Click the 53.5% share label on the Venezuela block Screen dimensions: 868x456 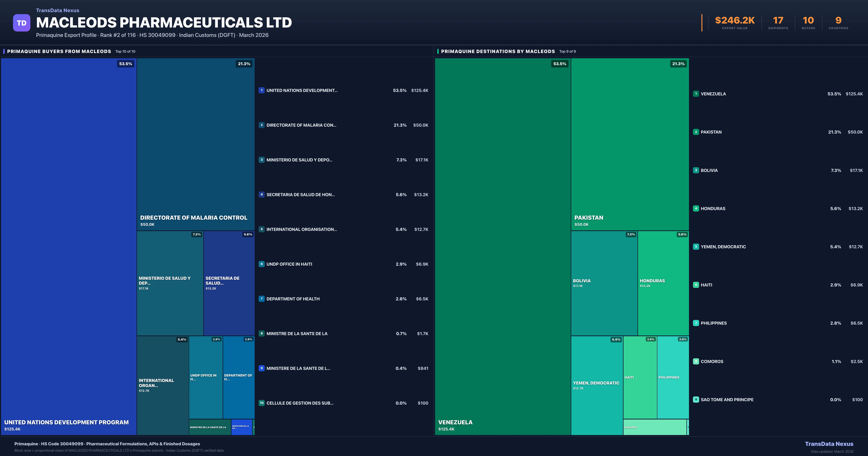[560, 63]
